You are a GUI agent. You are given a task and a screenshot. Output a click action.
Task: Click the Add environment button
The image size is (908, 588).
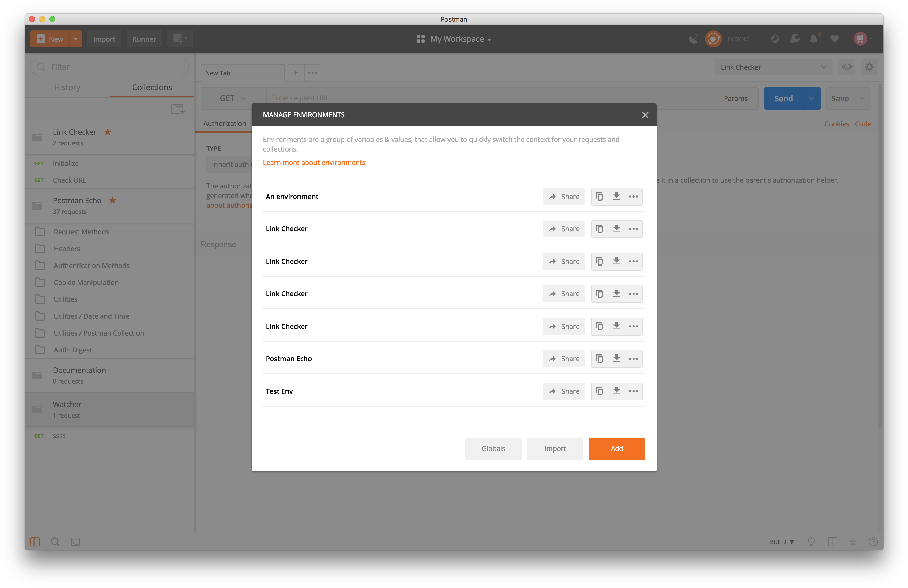[617, 448]
